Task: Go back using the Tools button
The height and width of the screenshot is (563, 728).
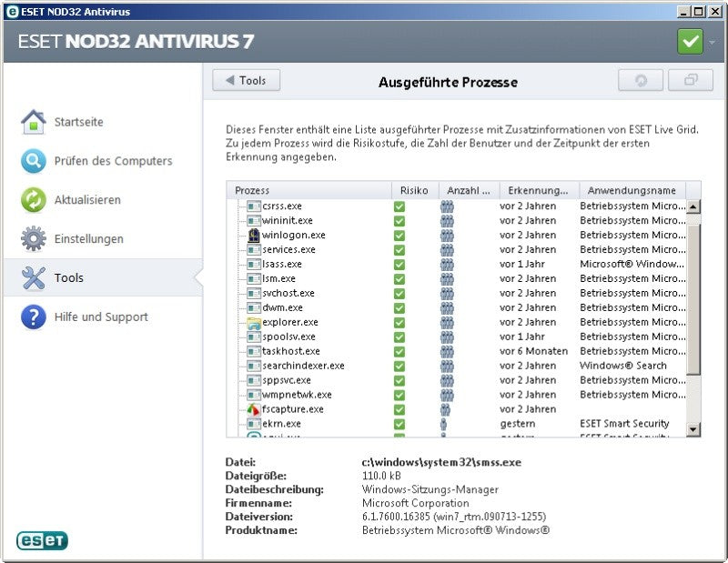Action: (x=247, y=80)
